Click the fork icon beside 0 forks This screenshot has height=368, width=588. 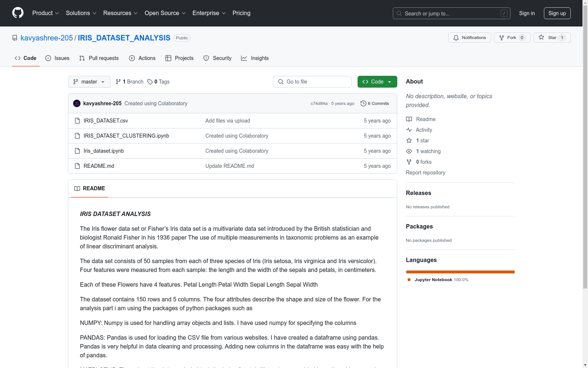[409, 162]
